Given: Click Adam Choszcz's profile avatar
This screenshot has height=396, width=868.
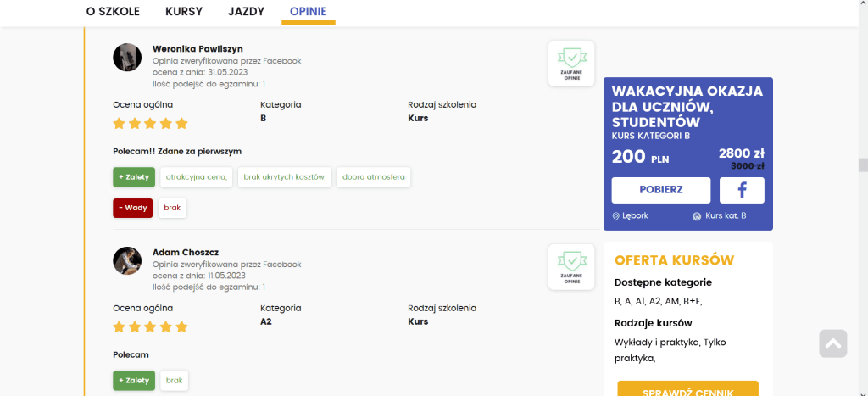Looking at the screenshot, I should tap(127, 260).
